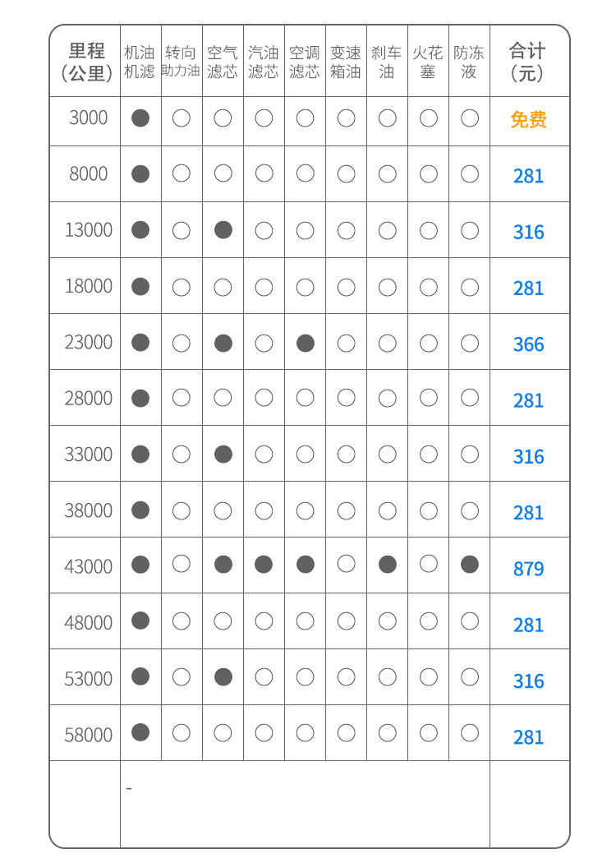Click the 里程(公里) header cell

tap(86, 62)
